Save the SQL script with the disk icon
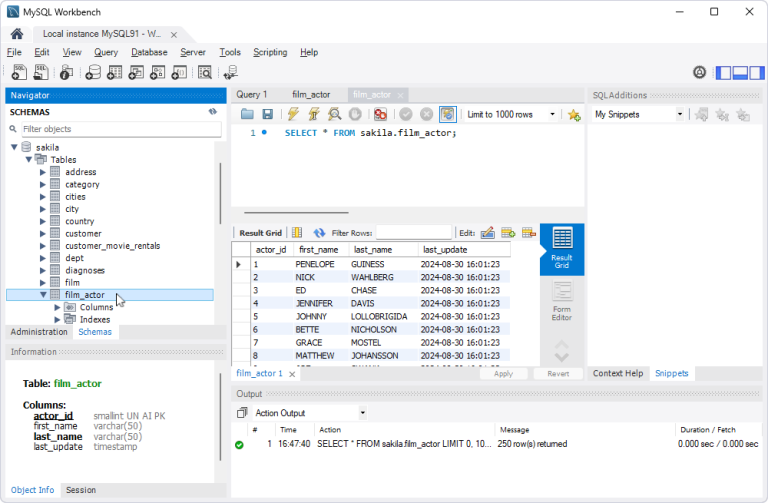Viewport: 768px width, 503px height. (266, 115)
